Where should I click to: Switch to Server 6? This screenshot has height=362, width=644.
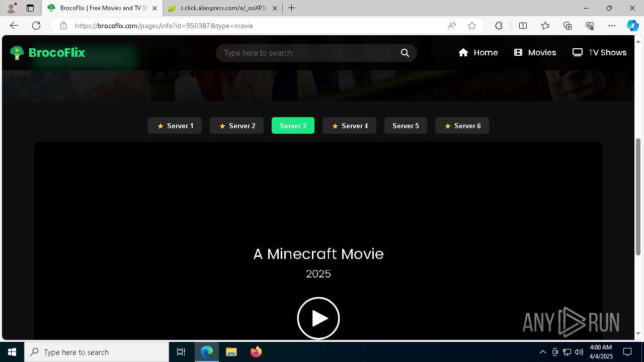coord(462,126)
